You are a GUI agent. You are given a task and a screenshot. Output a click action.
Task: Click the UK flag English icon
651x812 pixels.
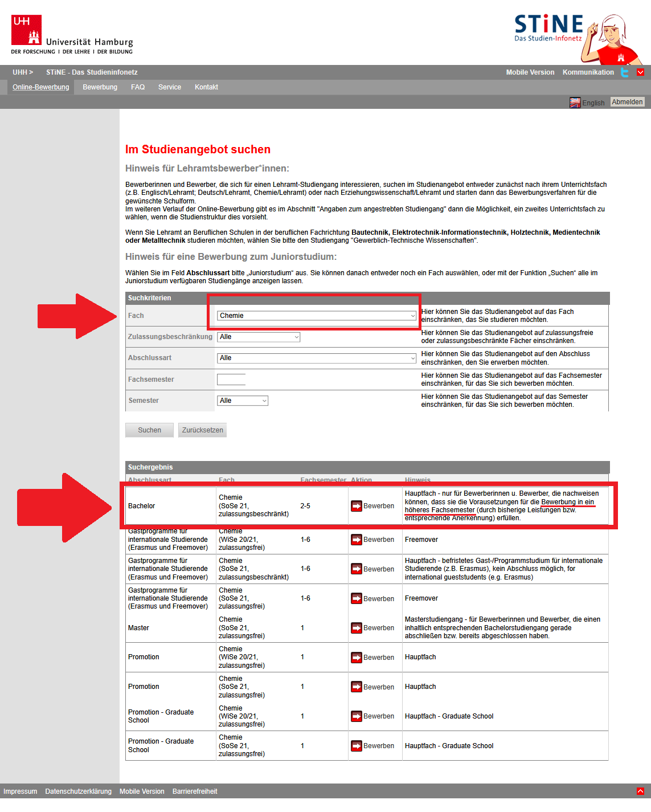[575, 103]
